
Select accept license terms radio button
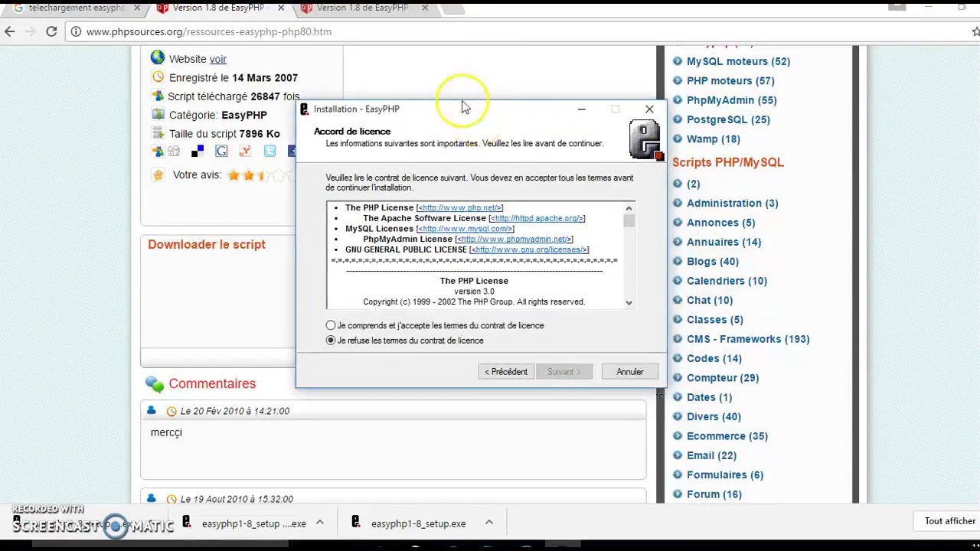[331, 325]
